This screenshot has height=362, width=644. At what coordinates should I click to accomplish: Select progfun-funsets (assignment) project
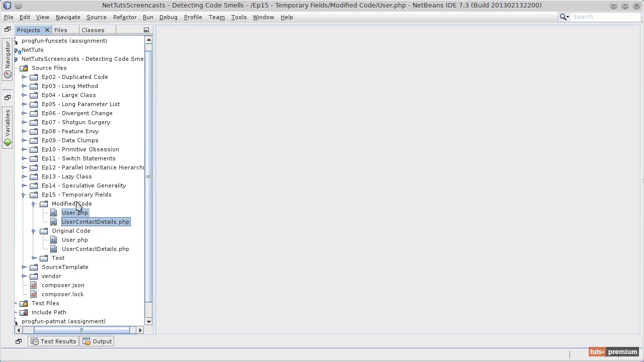pos(64,41)
